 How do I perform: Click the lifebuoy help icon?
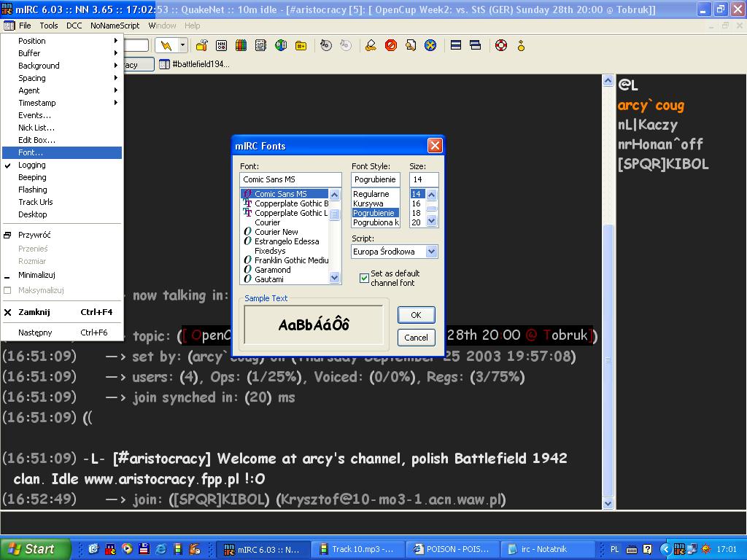click(500, 45)
